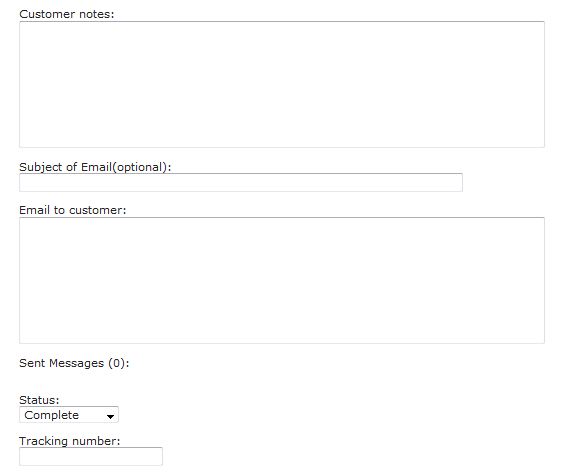This screenshot has width=564, height=476.
Task: Click the word 'optional' in the subject label
Action: pos(139,167)
